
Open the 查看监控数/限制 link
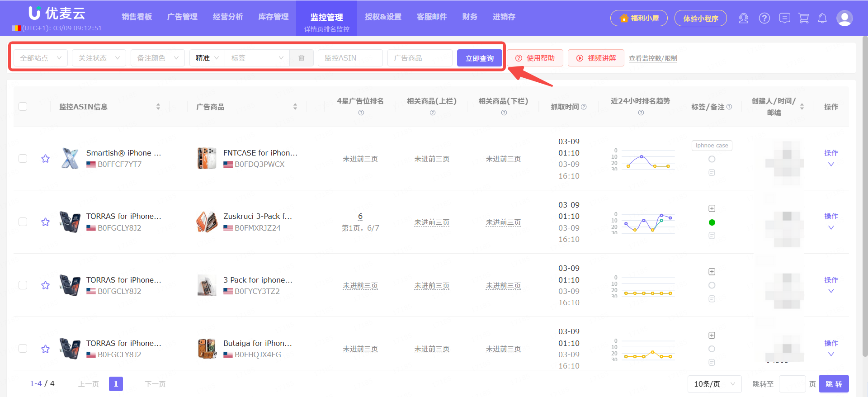pos(653,58)
